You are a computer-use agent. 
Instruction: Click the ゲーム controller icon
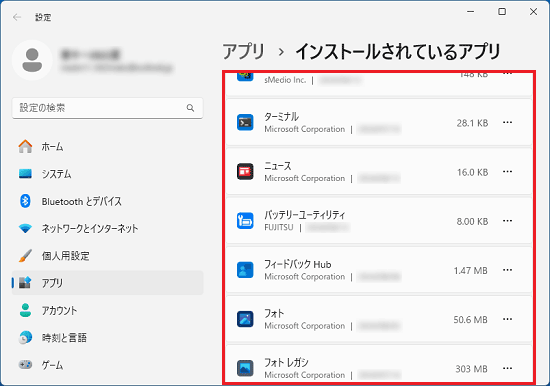pos(25,365)
